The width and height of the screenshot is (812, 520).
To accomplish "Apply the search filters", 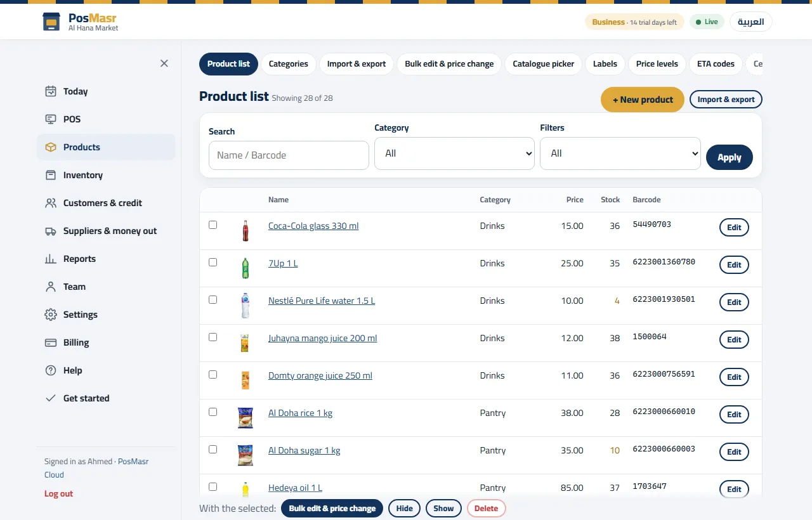I will coord(730,157).
